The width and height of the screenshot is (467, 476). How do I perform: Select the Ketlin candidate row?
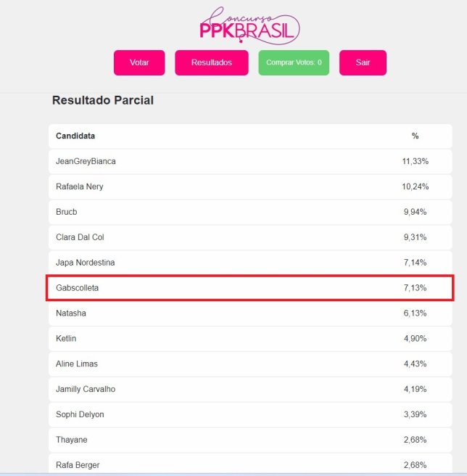tap(250, 338)
